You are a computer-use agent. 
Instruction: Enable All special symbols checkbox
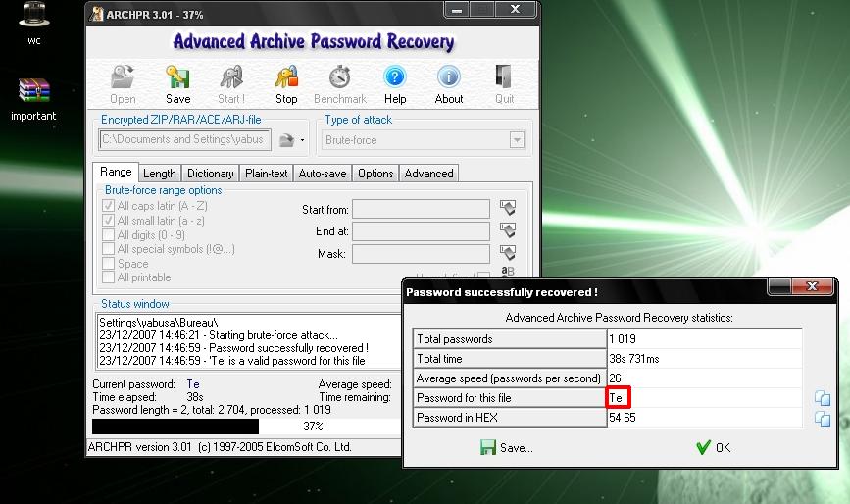point(109,249)
